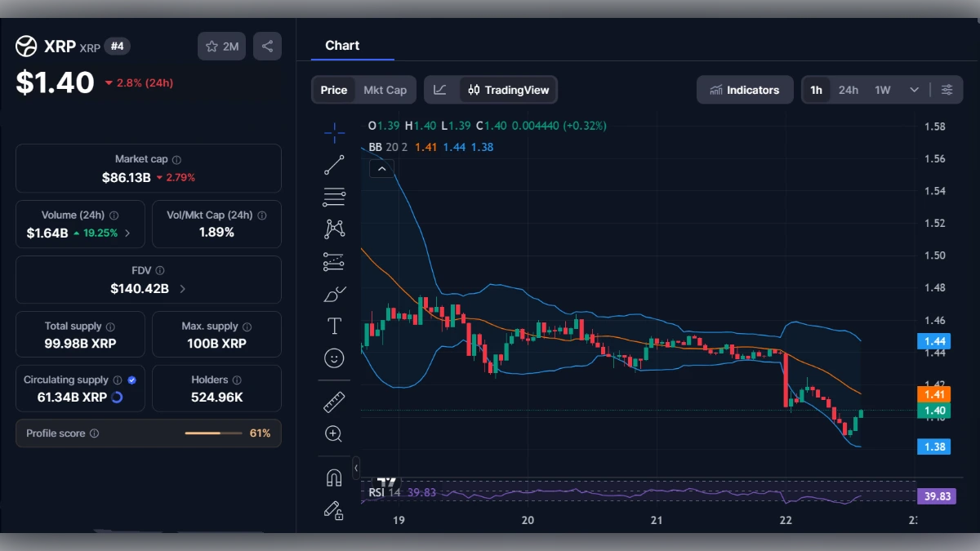
Task: Open Max. supply info icon
Action: point(247,327)
